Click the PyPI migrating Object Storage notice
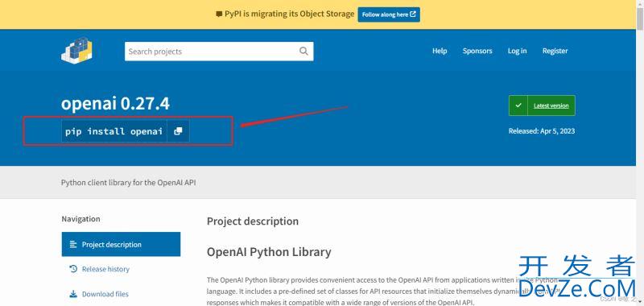Viewport: 644px width, 306px height. click(286, 14)
